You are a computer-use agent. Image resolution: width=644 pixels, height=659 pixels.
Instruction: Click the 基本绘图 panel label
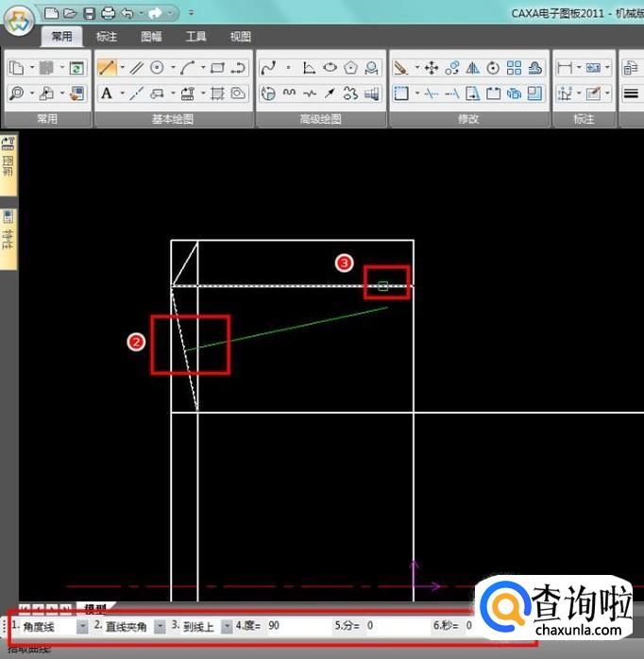click(173, 119)
